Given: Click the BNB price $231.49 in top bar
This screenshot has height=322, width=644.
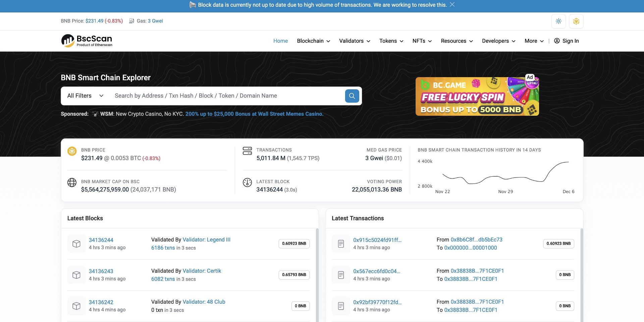Looking at the screenshot, I should [x=95, y=21].
